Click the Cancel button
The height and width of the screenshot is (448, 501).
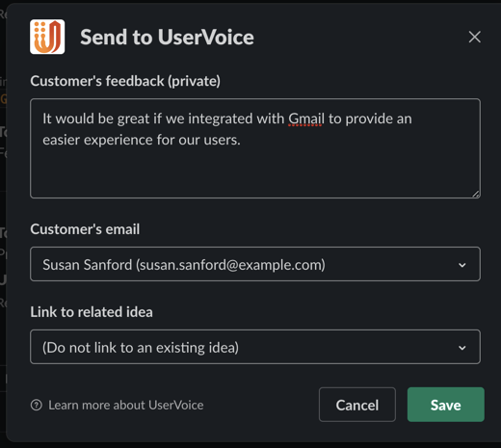[357, 405]
